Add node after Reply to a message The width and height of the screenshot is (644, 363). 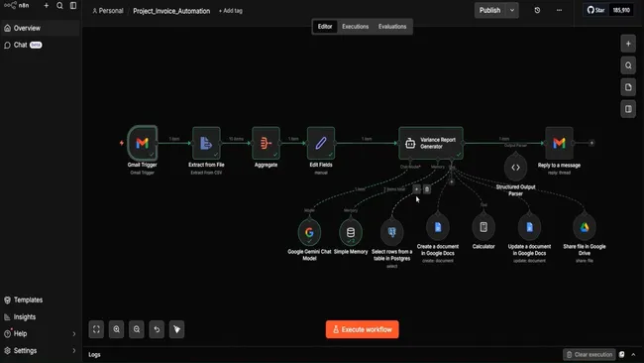pyautogui.click(x=591, y=143)
